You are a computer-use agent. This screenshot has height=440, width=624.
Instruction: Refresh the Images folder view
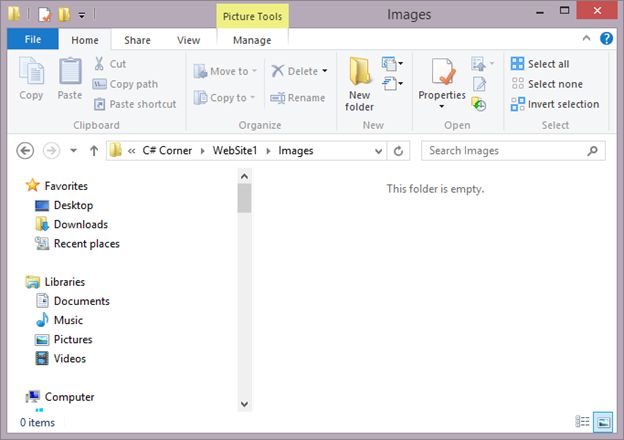[x=398, y=151]
